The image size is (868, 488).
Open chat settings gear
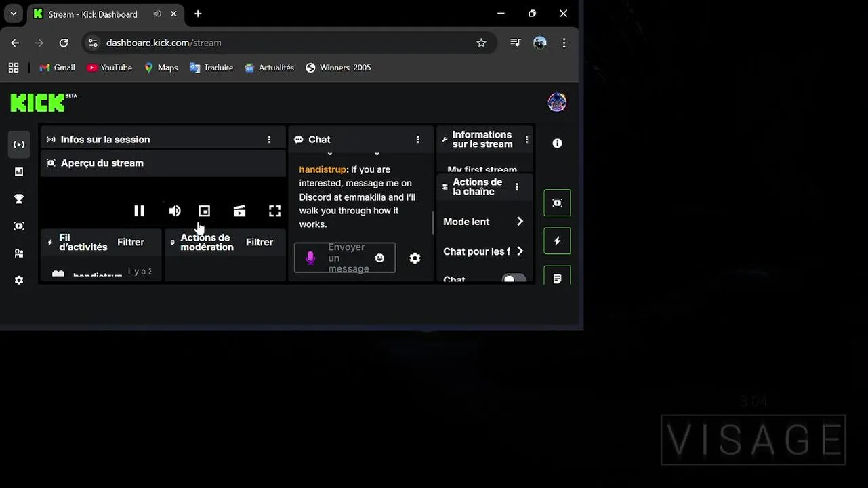click(415, 258)
